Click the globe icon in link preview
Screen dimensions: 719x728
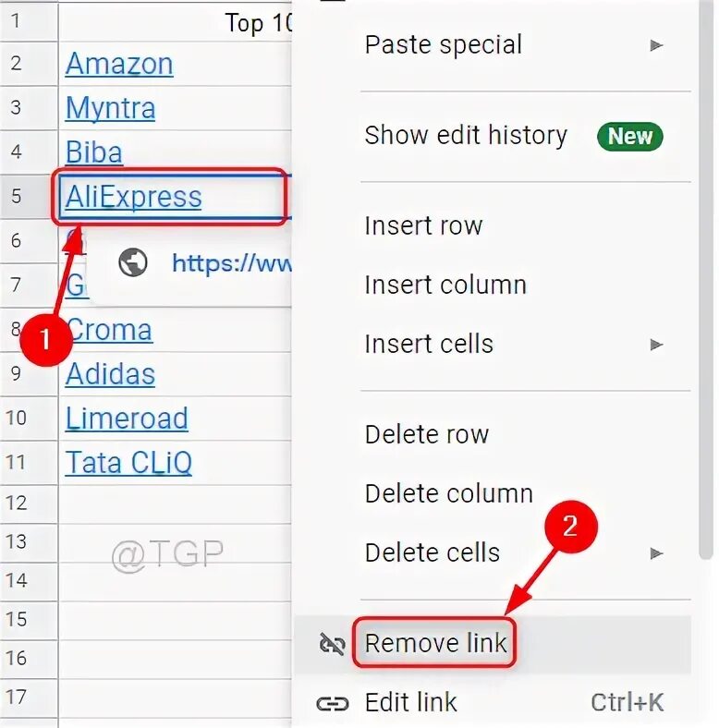coord(133,262)
